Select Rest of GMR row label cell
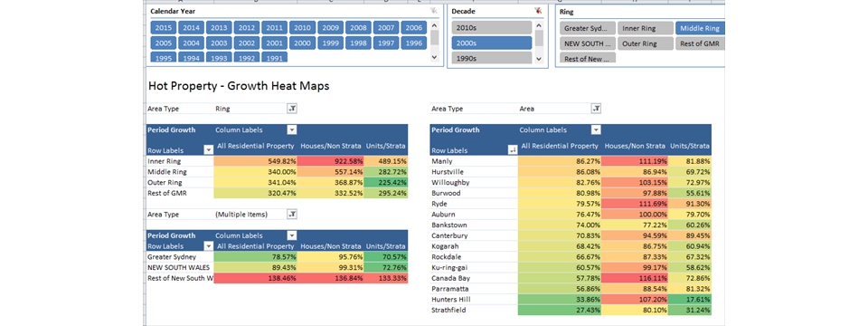Screen dimensions: 868x326 point(180,193)
